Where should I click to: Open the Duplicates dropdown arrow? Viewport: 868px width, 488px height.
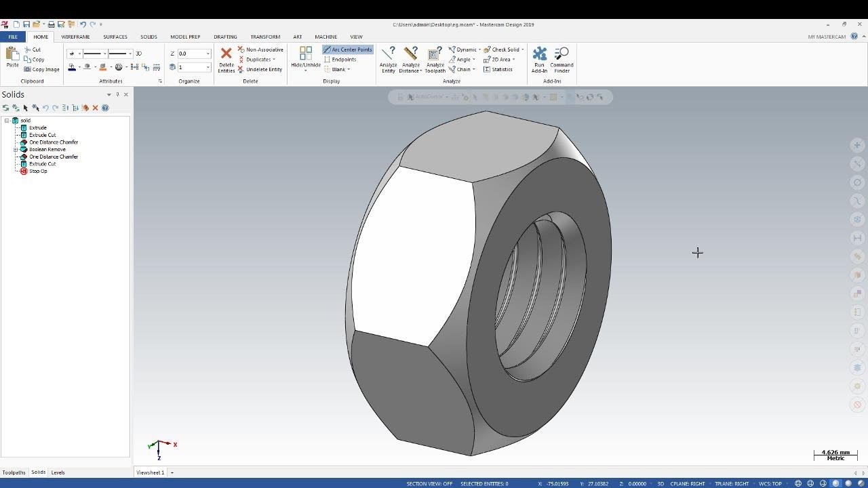point(274,60)
